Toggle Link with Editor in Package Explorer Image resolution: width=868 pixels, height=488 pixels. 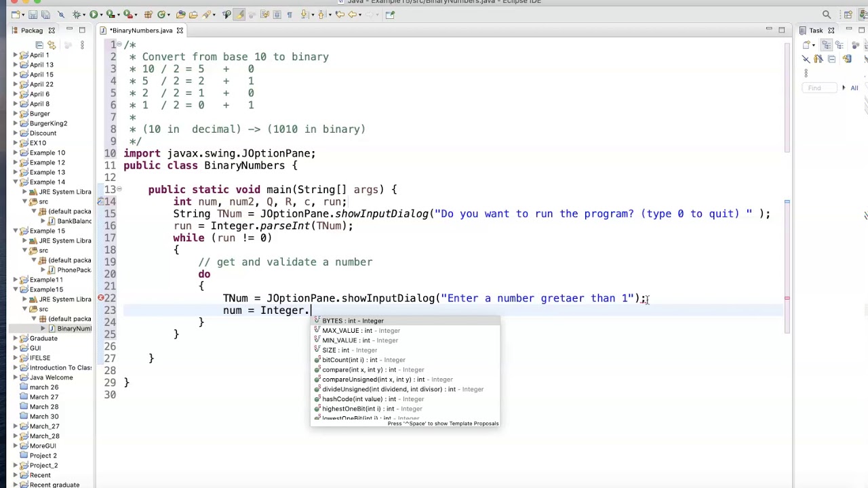click(52, 45)
